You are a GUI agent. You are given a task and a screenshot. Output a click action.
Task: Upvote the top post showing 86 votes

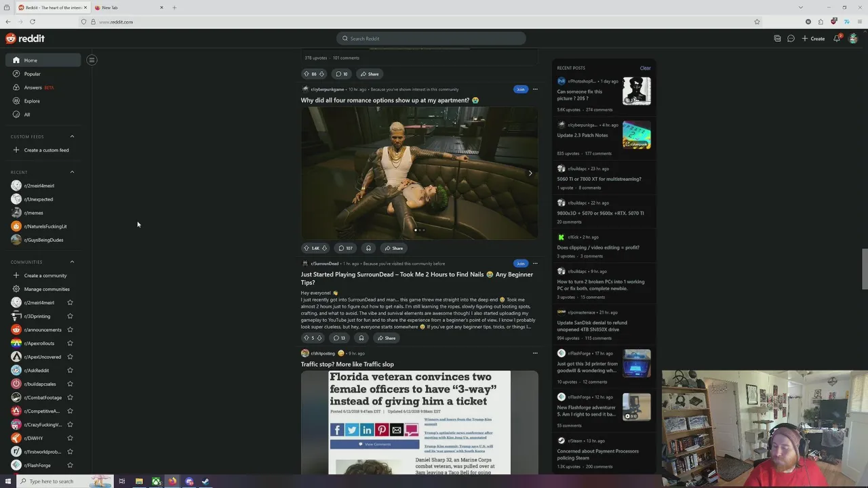(306, 74)
